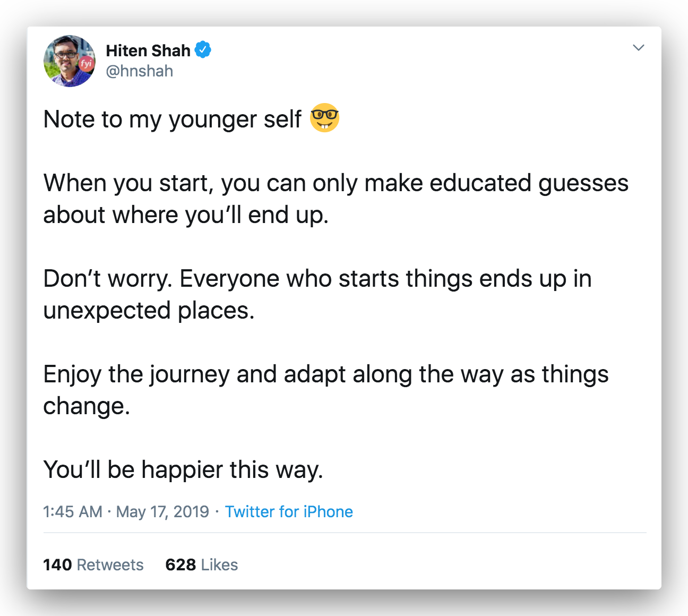Click the 'Note to my younger self' line
Image resolution: width=688 pixels, height=616 pixels.
pos(173,119)
